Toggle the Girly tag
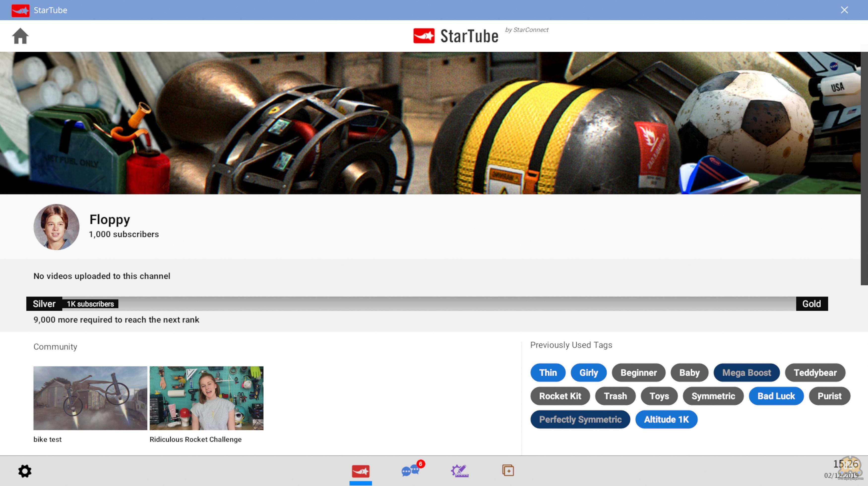 tap(588, 372)
